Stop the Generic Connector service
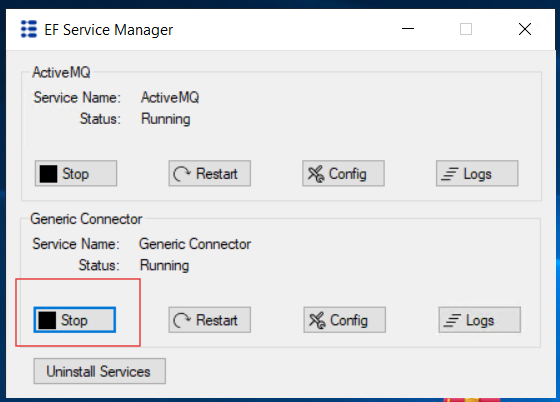Image resolution: width=560 pixels, height=402 pixels. pyautogui.click(x=75, y=320)
